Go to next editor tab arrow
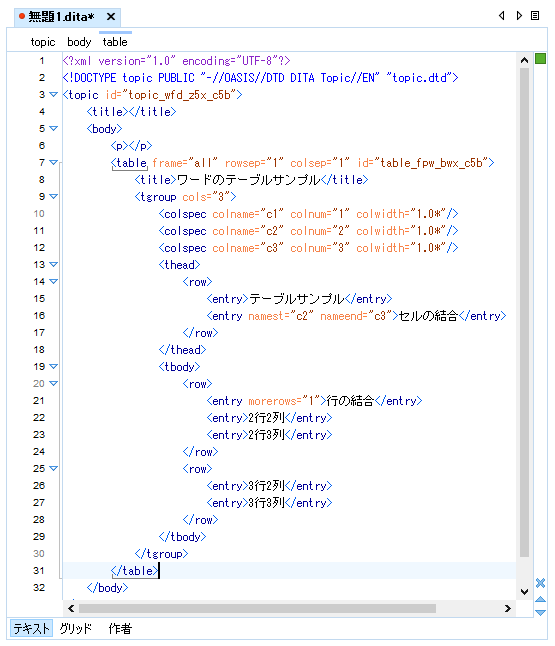555x646 pixels. pos(519,16)
